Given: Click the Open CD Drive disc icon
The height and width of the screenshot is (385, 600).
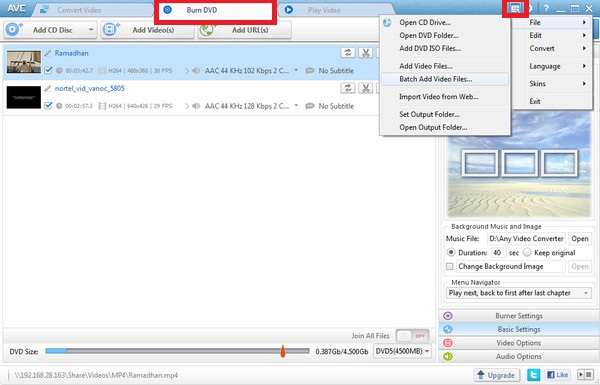Looking at the screenshot, I should (387, 23).
